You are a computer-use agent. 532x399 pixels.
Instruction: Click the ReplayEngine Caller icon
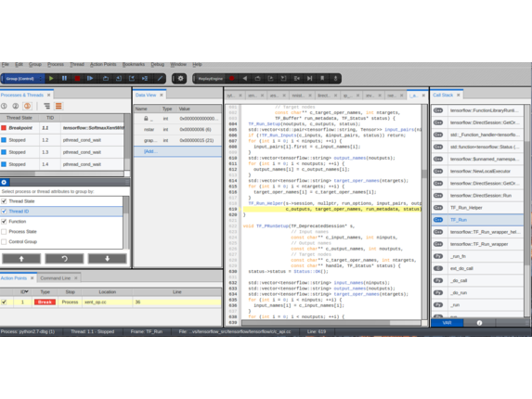pos(283,79)
